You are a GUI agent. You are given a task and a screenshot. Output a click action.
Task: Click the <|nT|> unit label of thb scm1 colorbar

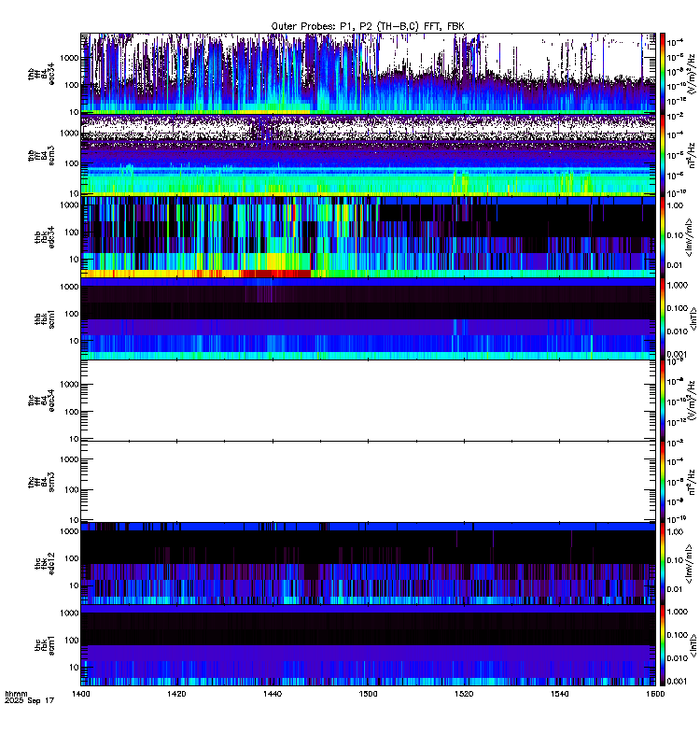pyautogui.click(x=693, y=318)
